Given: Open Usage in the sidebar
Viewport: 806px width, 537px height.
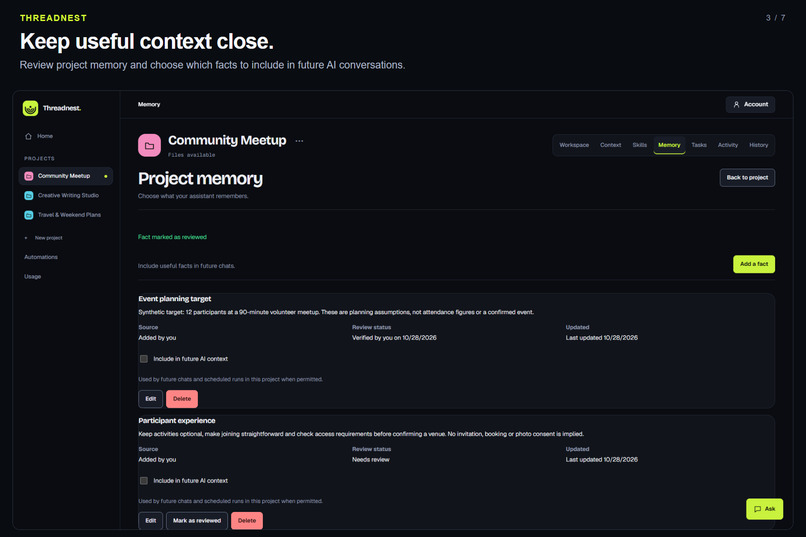Looking at the screenshot, I should coord(32,276).
